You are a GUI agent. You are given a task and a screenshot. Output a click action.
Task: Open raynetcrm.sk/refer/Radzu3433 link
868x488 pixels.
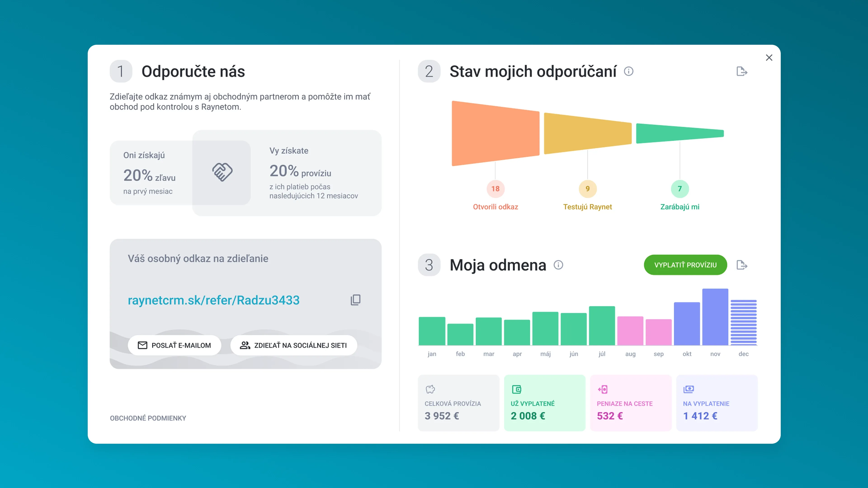pos(214,300)
